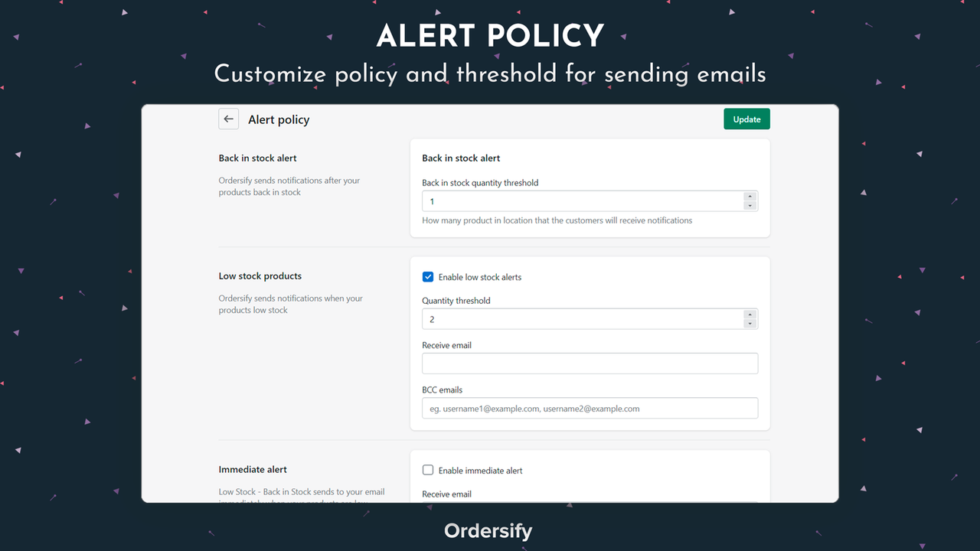Viewport: 980px width, 551px height.
Task: Increase quantity threshold using the up spinner
Action: tap(750, 315)
